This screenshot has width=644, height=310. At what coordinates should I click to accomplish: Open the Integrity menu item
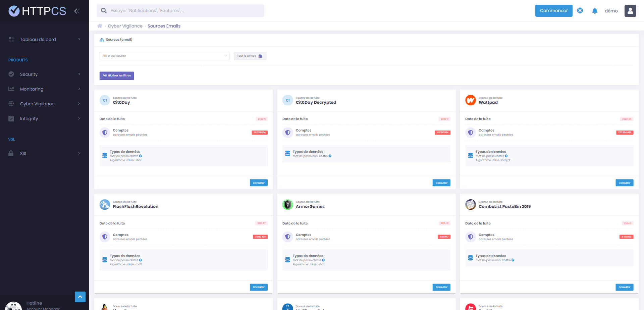(x=44, y=118)
